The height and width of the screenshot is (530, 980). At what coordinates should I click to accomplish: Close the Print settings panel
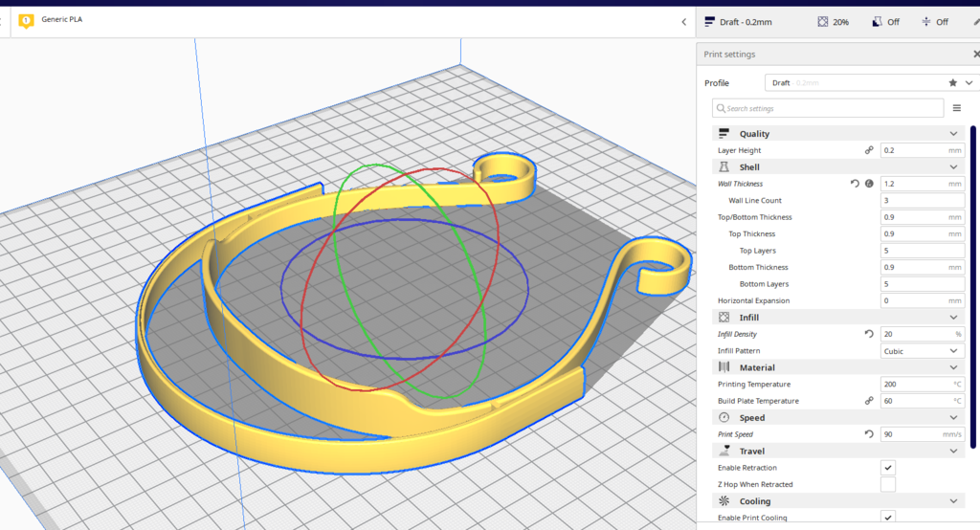[975, 55]
